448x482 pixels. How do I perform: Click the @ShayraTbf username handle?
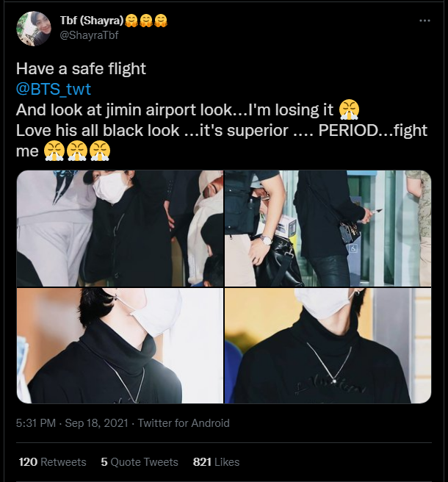89,35
